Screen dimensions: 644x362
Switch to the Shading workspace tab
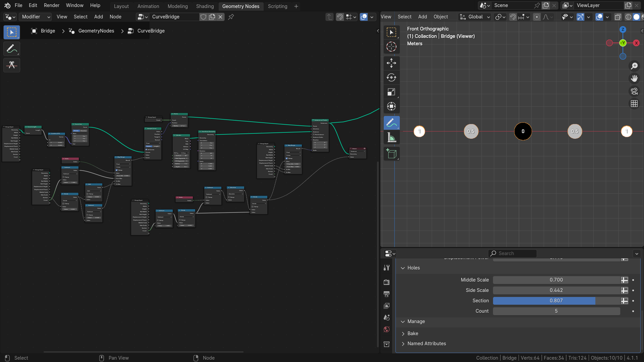tap(205, 6)
